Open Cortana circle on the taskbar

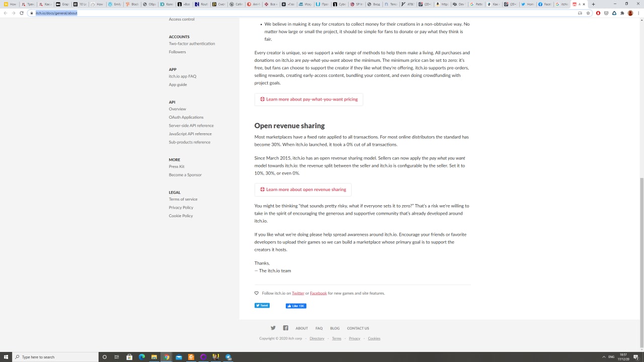coord(105,357)
